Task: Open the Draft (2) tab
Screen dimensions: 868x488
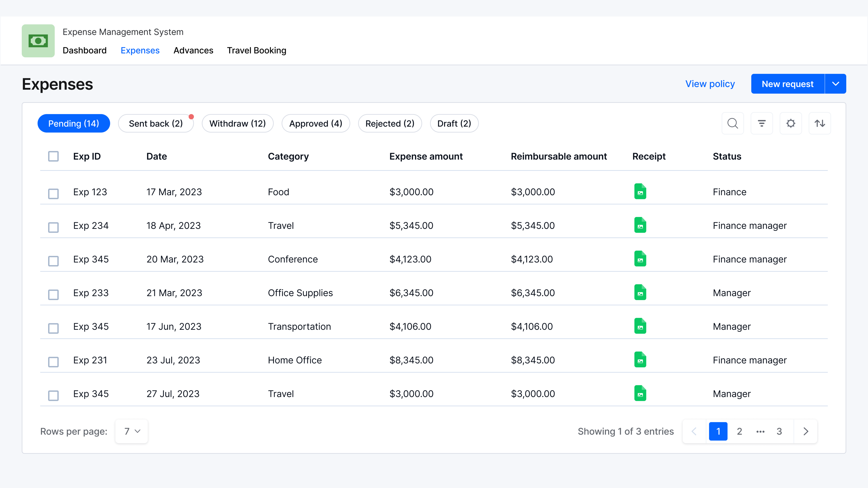Action: tap(454, 123)
